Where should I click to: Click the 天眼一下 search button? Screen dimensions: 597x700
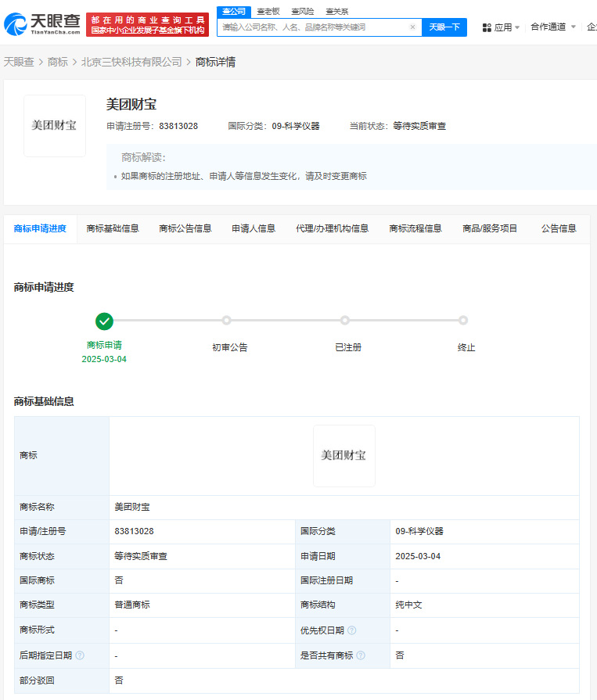tap(444, 27)
